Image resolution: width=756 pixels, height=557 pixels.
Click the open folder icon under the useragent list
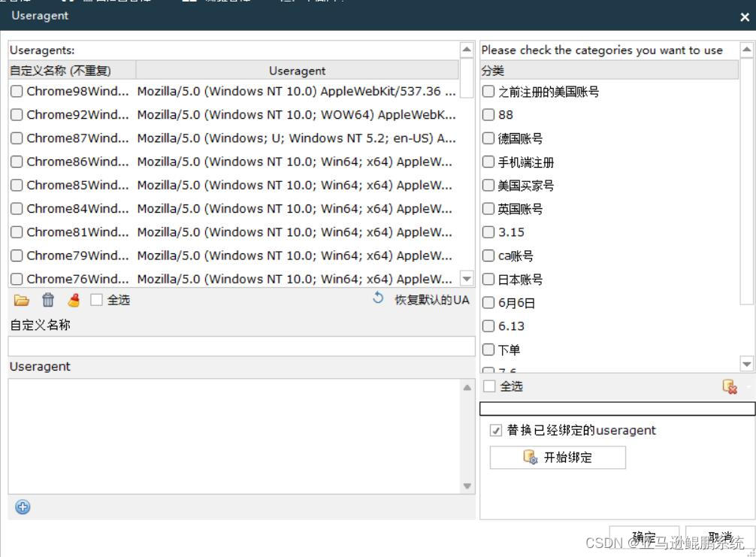[x=21, y=300]
